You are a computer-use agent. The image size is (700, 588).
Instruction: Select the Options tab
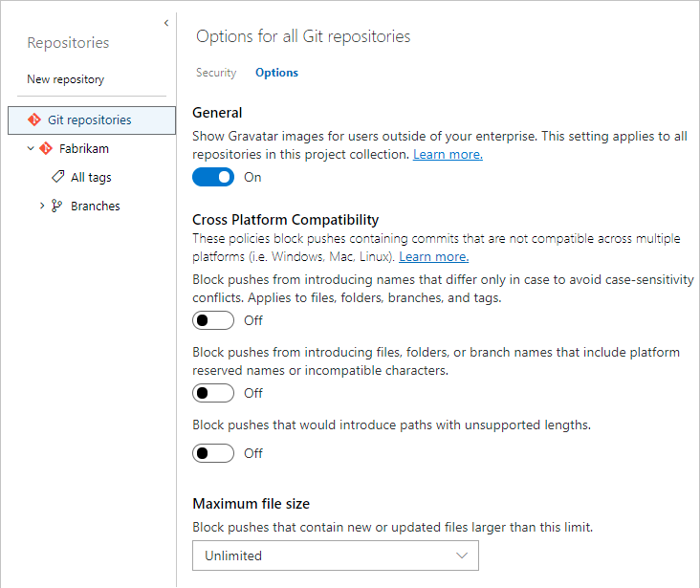(x=276, y=73)
